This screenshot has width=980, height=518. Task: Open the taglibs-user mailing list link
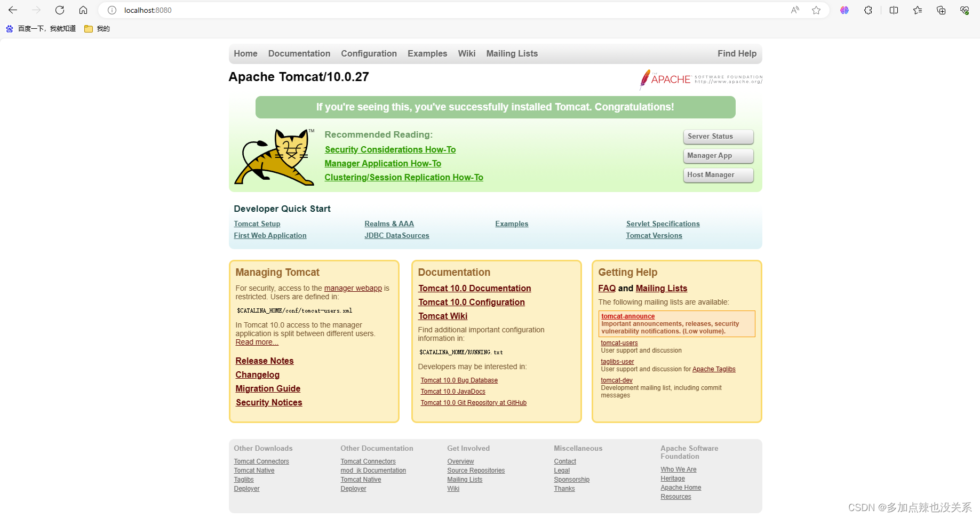[617, 362]
